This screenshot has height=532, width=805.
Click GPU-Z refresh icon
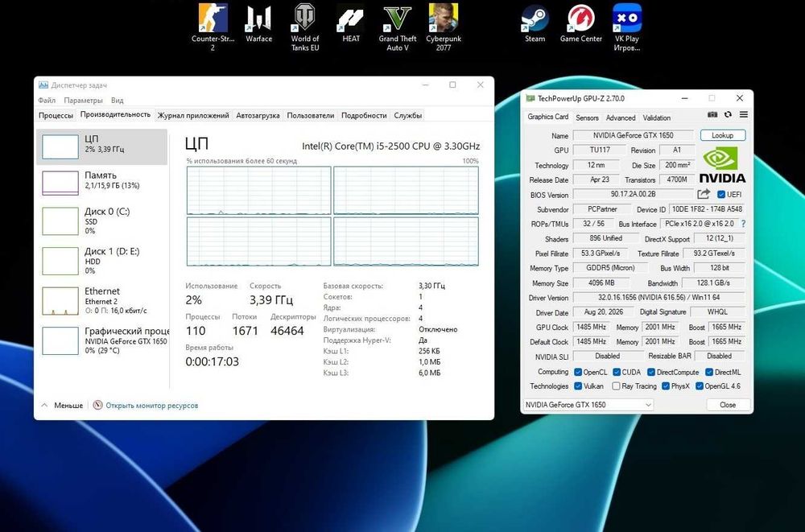pyautogui.click(x=728, y=114)
